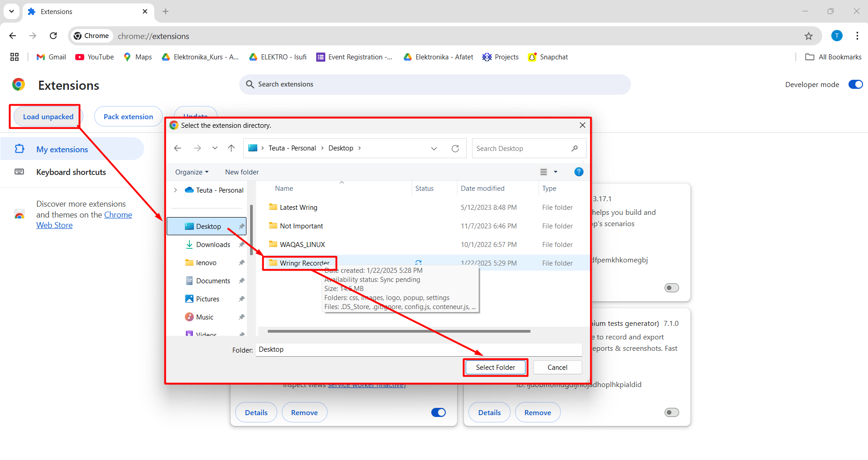Click the horizontal scrollbar in file list
The image size is (868, 460).
399,331
